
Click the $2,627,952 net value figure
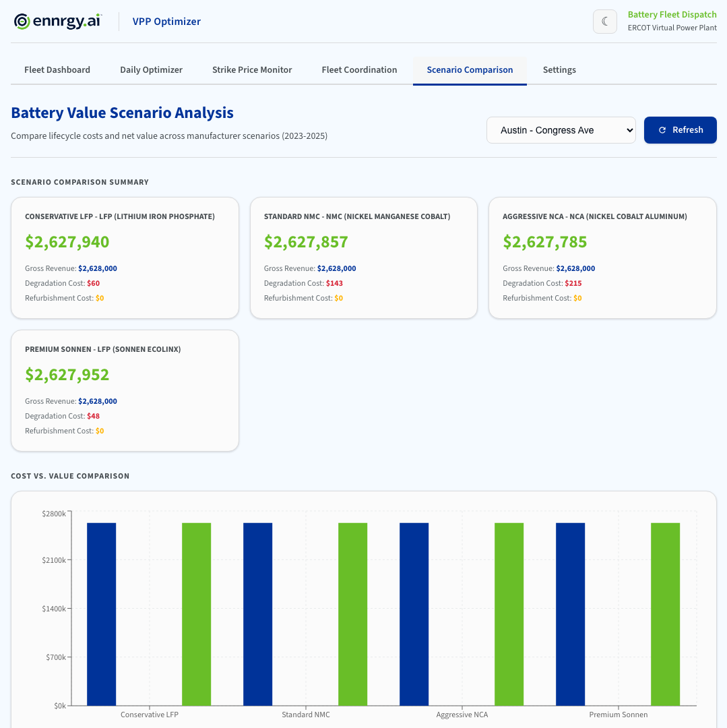click(x=67, y=375)
